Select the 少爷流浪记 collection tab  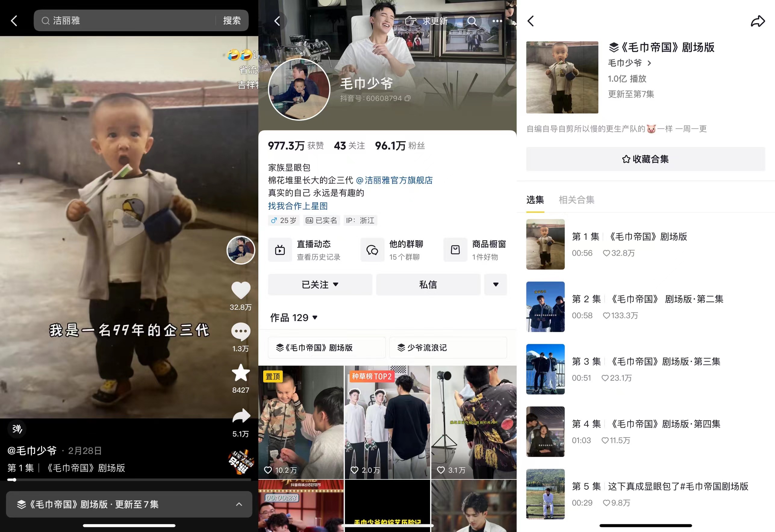(448, 348)
